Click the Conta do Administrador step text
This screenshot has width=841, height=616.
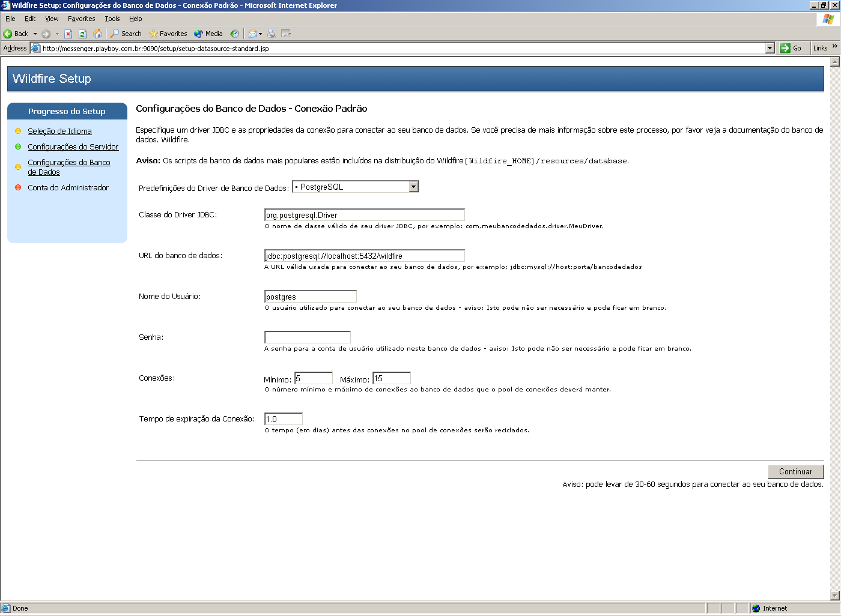coord(68,187)
